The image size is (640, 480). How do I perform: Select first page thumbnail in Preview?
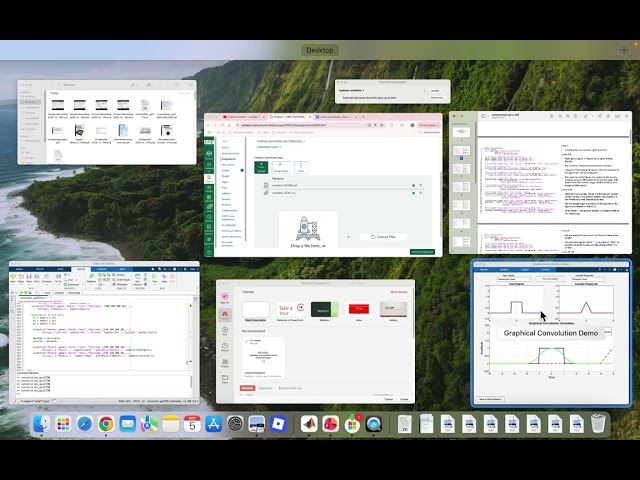[461, 132]
